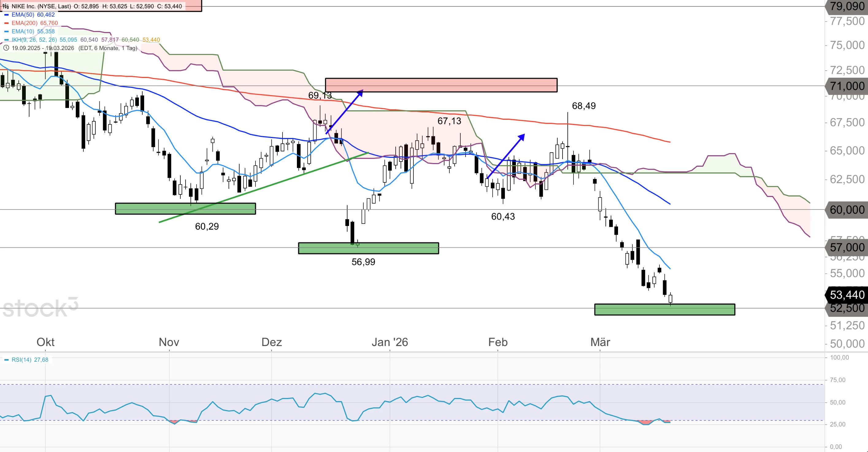This screenshot has height=452, width=868.
Task: Click the IKH indicator legend marker
Action: (6, 40)
